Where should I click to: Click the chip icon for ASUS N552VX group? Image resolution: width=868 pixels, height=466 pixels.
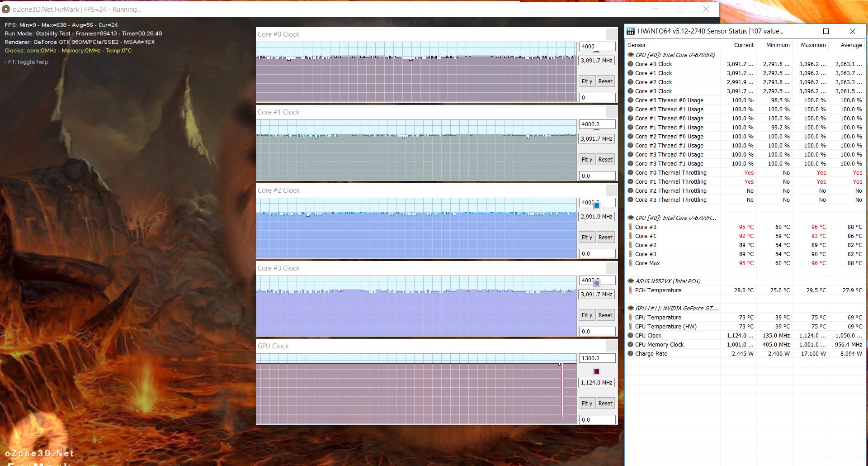point(631,281)
